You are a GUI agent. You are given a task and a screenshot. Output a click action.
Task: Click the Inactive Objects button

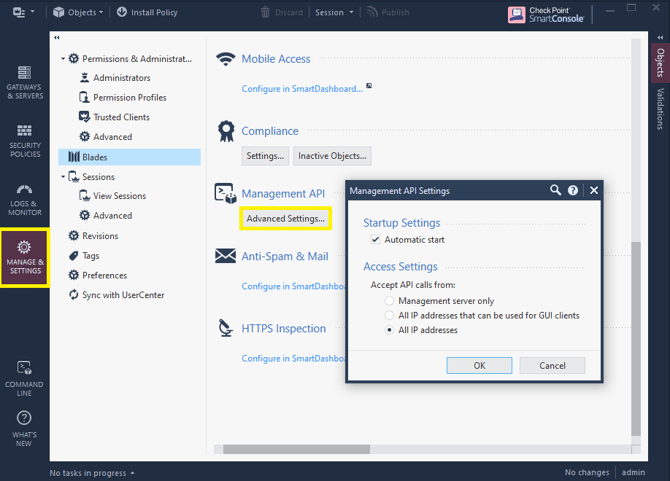tap(334, 156)
